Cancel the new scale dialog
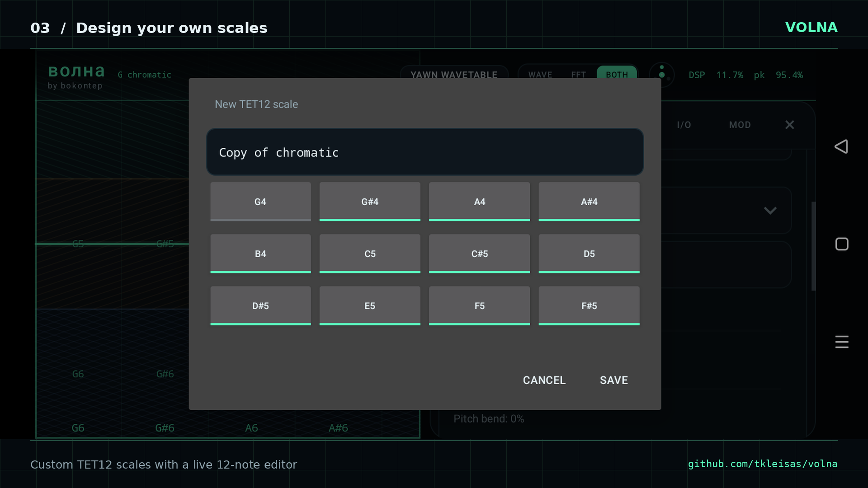868x488 pixels. [x=544, y=380]
